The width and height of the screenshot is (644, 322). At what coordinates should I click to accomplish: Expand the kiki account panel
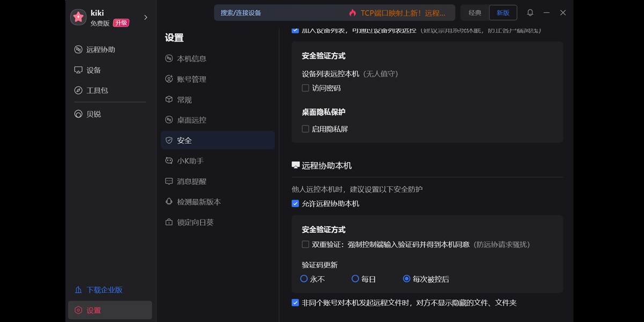tap(145, 17)
